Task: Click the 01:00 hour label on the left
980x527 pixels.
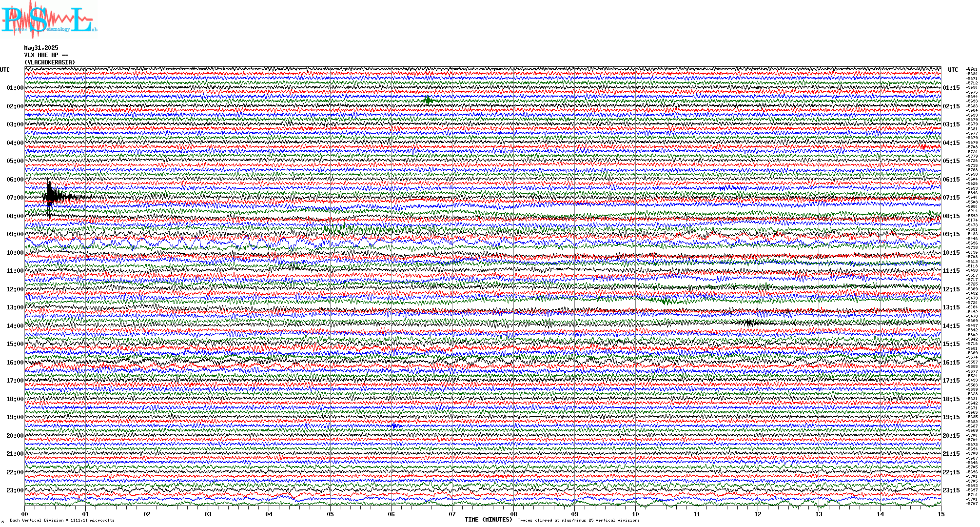Action: click(15, 88)
